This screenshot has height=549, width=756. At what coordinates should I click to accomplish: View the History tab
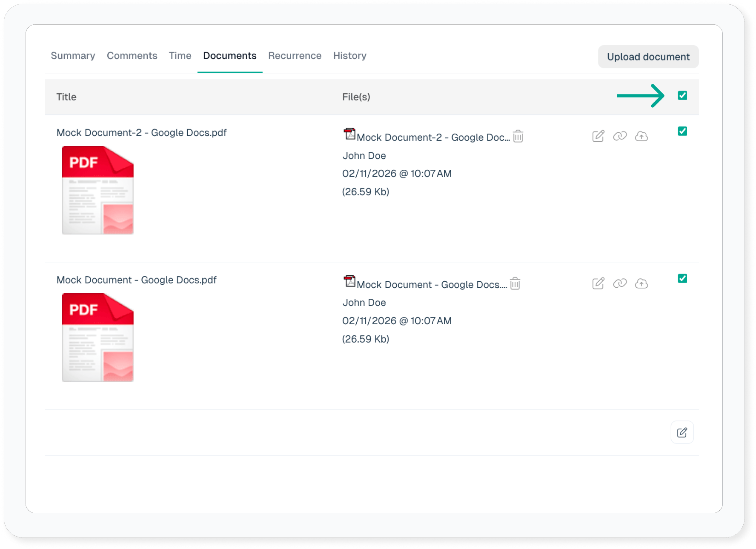click(x=349, y=56)
